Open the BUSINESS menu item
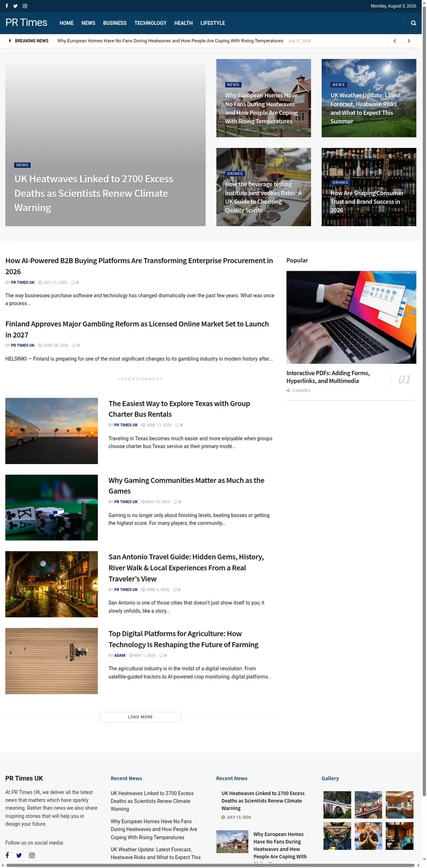 [x=115, y=23]
